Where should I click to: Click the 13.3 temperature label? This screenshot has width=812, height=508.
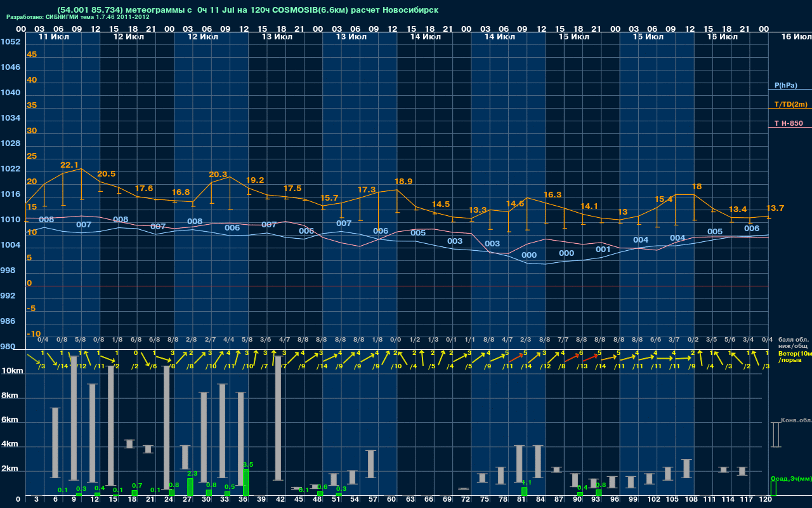click(x=478, y=210)
